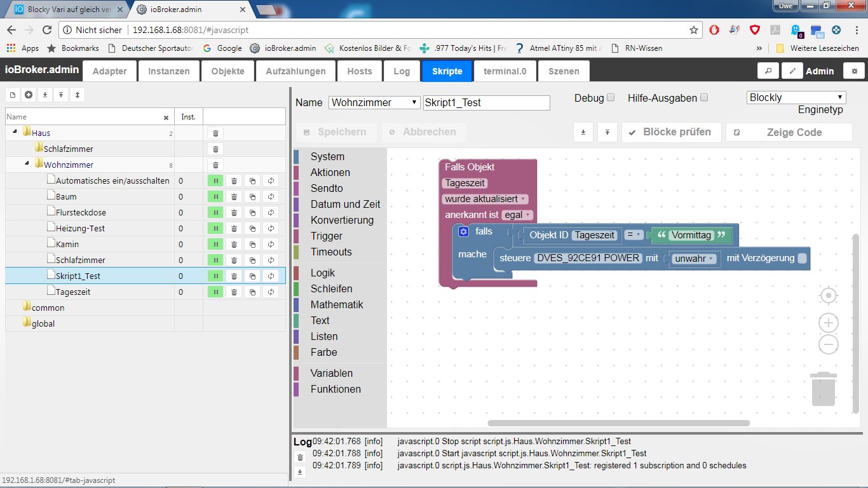Click the export blocks download icon above the workspace
Screen dimensions: 868x488
pos(583,132)
